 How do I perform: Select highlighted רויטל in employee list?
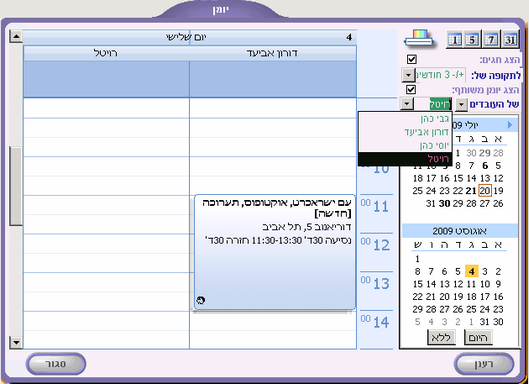click(x=405, y=159)
